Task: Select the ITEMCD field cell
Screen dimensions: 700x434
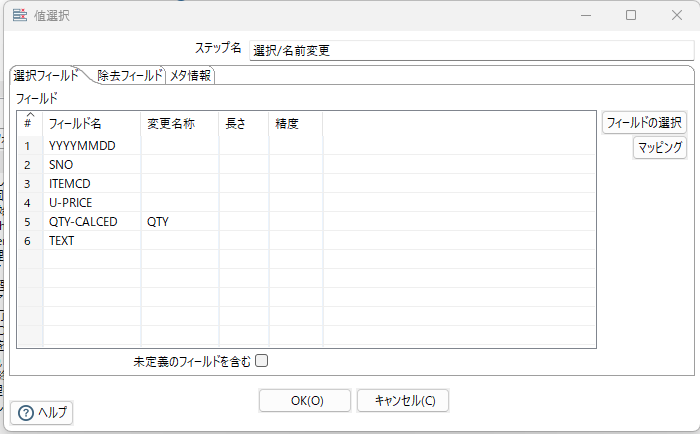Action: pyautogui.click(x=92, y=184)
